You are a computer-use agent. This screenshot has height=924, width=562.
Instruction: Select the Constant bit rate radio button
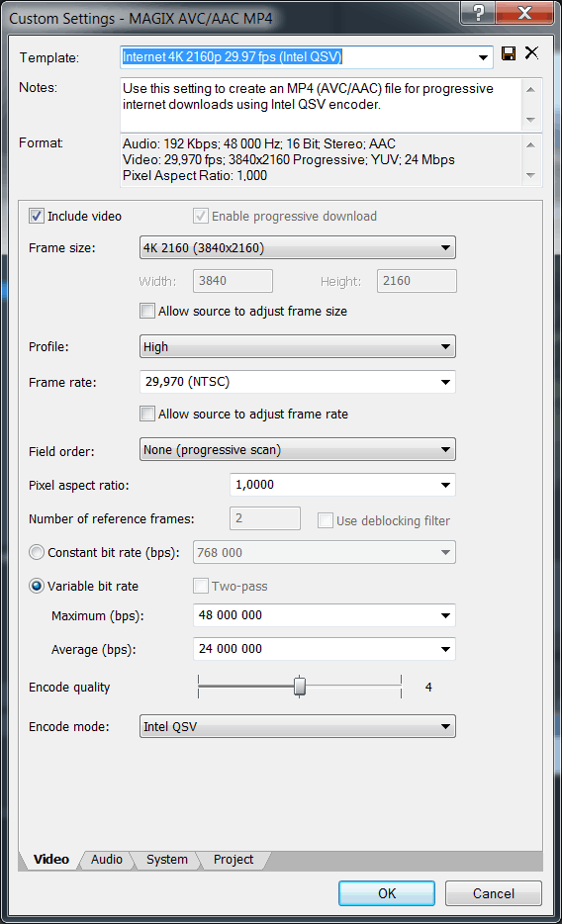click(37, 552)
